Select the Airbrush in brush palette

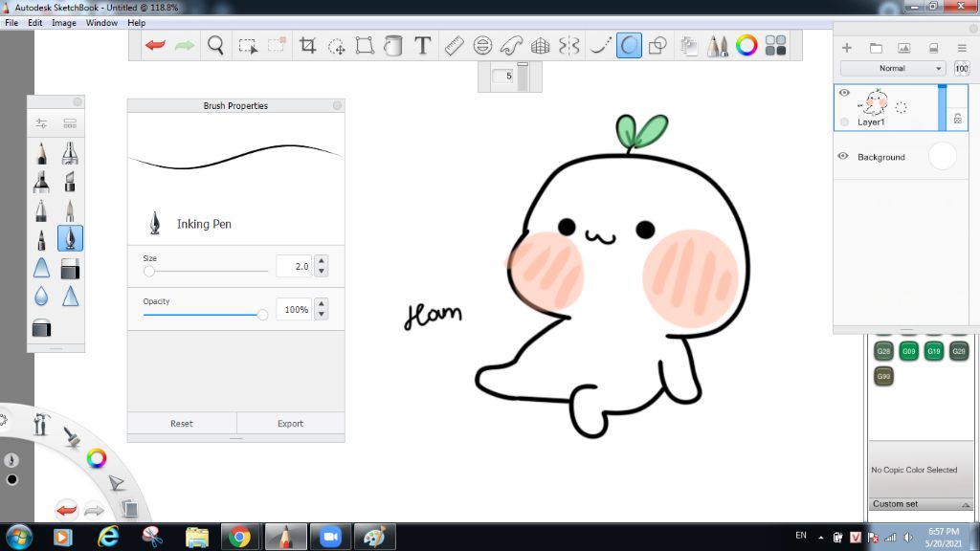pyautogui.click(x=70, y=153)
